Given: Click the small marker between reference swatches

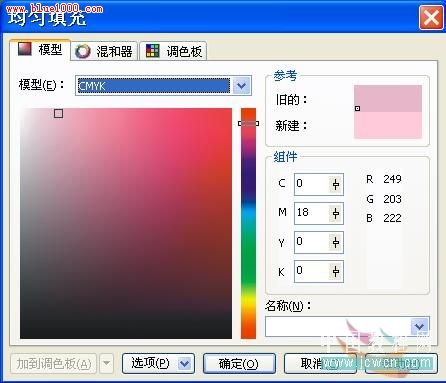Looking at the screenshot, I should (357, 108).
